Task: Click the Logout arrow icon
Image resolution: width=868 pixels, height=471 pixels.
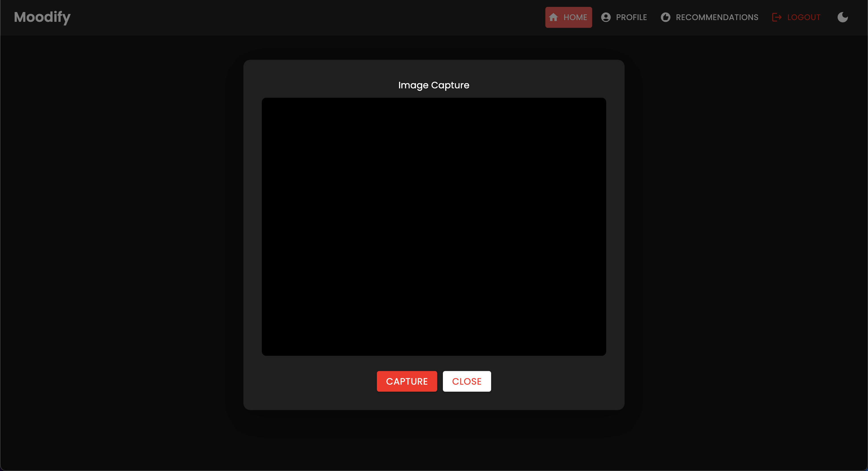Action: tap(776, 17)
